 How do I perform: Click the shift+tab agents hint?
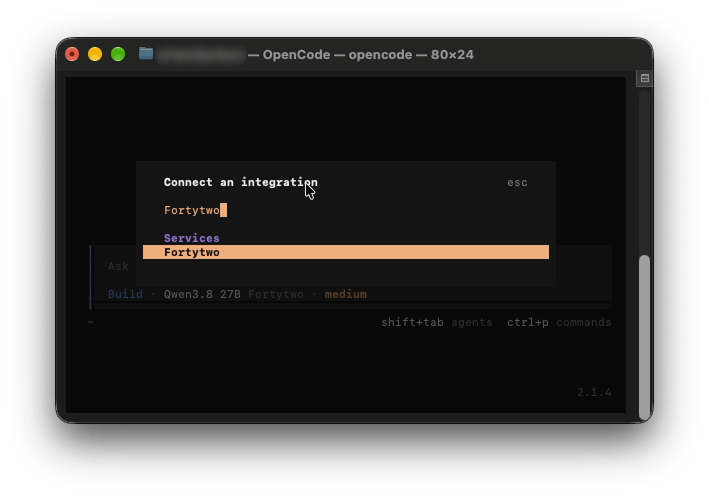coord(437,322)
